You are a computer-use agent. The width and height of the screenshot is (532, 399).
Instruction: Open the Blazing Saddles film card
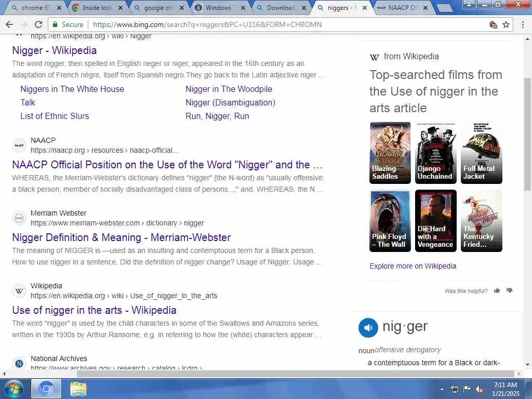(390, 153)
